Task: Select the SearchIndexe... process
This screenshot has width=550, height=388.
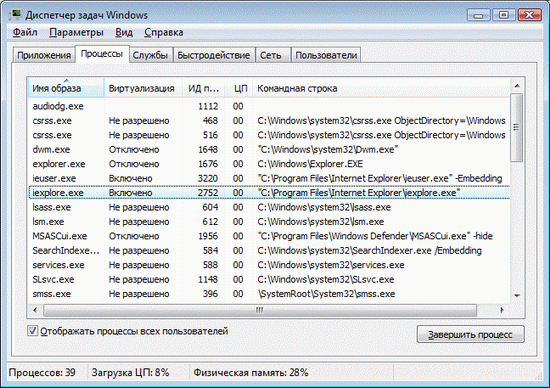Action: pos(269,250)
